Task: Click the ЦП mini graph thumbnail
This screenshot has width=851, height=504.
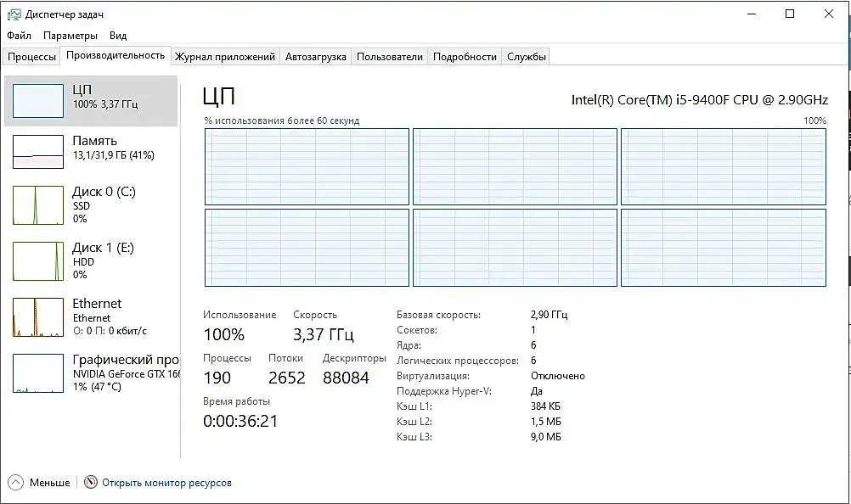Action: [38, 101]
